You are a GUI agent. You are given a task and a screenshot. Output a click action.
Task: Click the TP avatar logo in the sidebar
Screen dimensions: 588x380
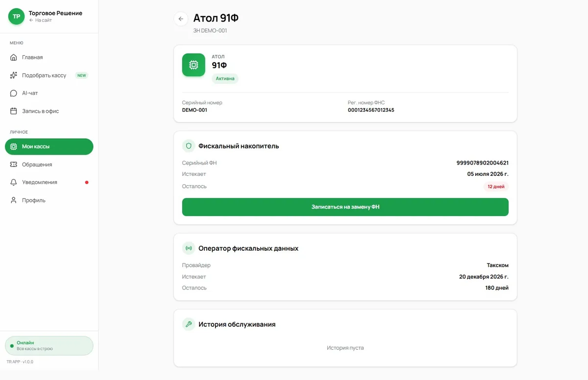pos(16,16)
